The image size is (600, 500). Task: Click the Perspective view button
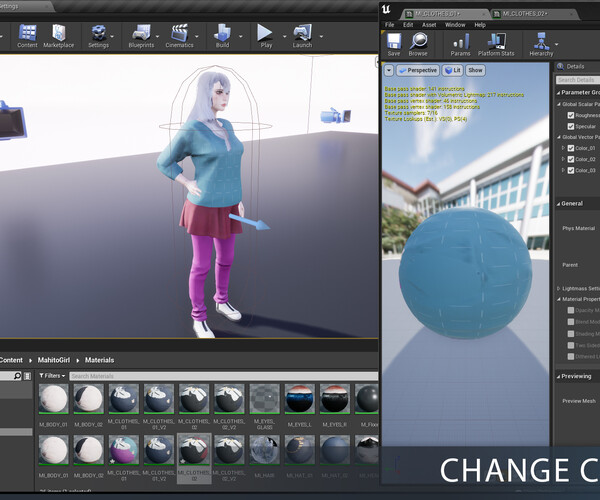click(x=418, y=70)
